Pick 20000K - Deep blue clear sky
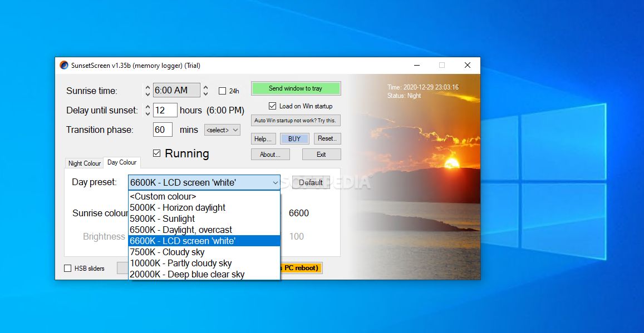Viewport: 644px width, 333px height. click(204, 274)
